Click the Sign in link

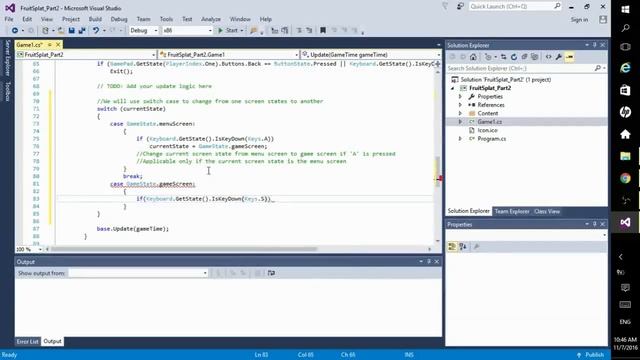click(x=579, y=20)
